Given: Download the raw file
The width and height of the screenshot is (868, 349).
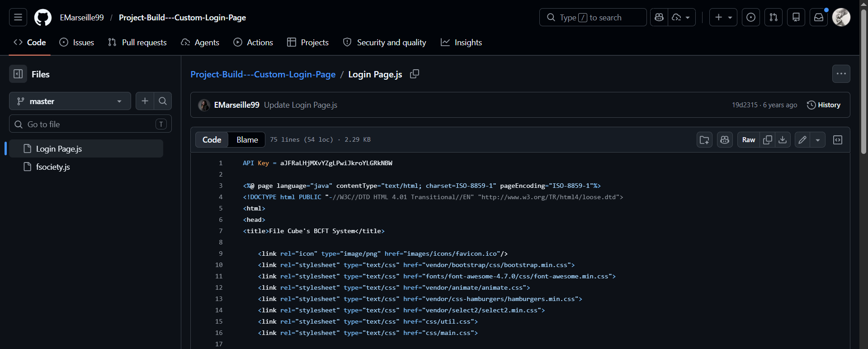Looking at the screenshot, I should (783, 140).
